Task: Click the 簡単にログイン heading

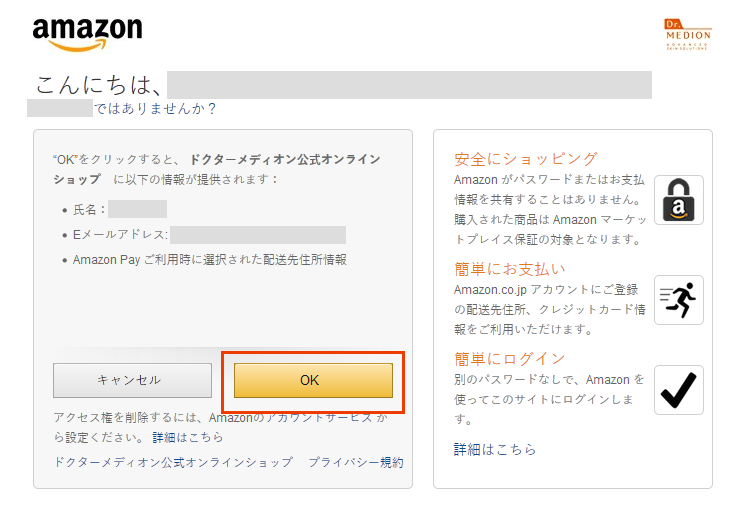Action: (509, 358)
